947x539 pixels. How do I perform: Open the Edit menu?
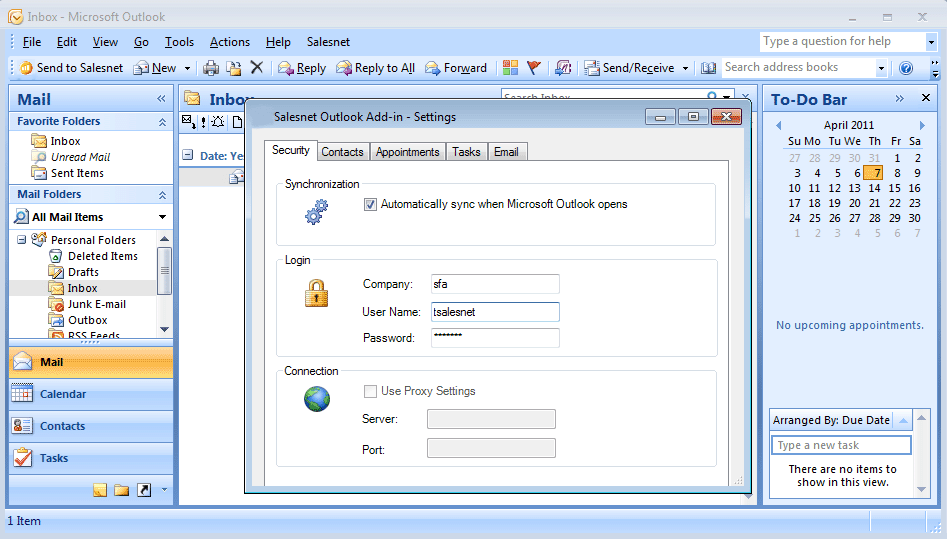(66, 42)
